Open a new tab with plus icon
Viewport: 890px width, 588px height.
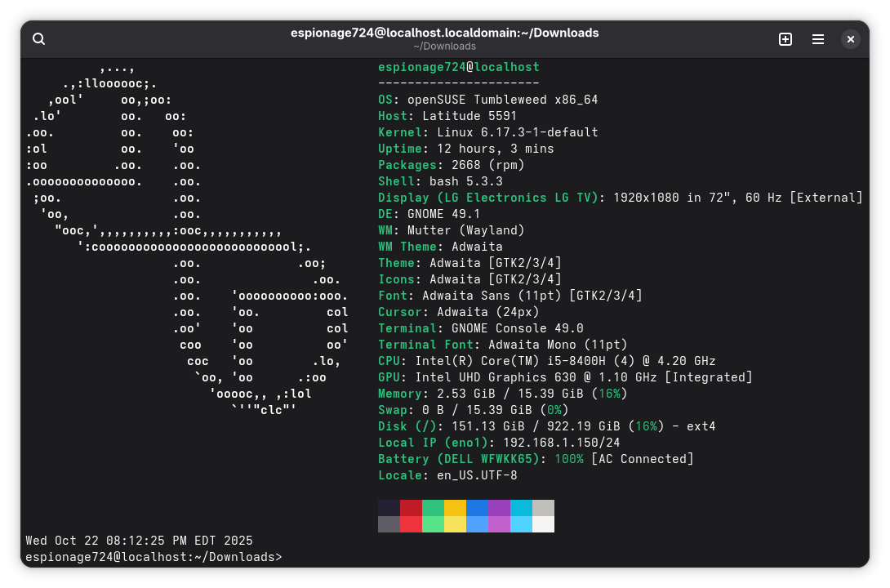[x=785, y=39]
